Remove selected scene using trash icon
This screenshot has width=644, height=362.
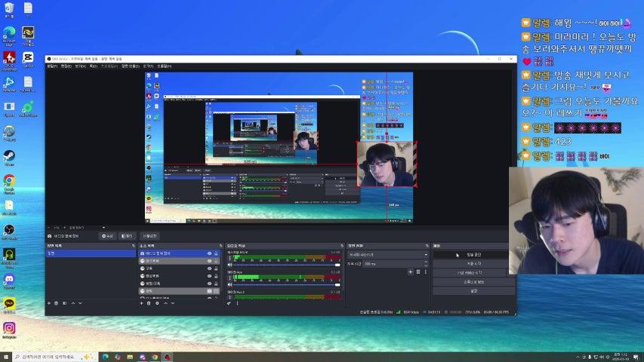(x=57, y=303)
